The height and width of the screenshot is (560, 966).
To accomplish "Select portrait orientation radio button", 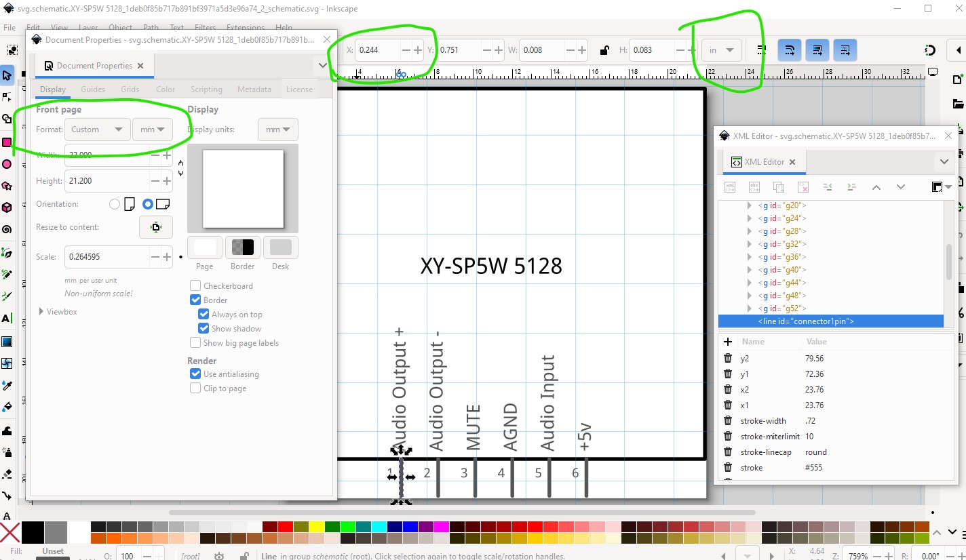I will 115,204.
